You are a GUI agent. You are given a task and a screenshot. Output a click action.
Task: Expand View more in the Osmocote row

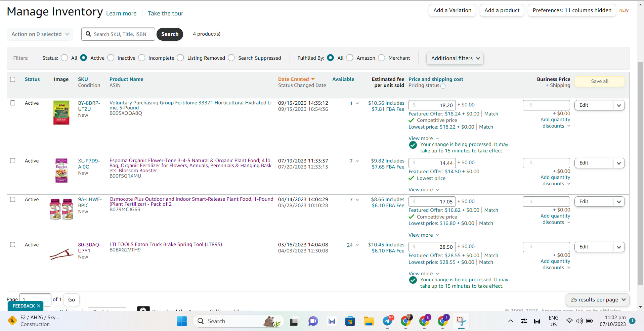424,235
